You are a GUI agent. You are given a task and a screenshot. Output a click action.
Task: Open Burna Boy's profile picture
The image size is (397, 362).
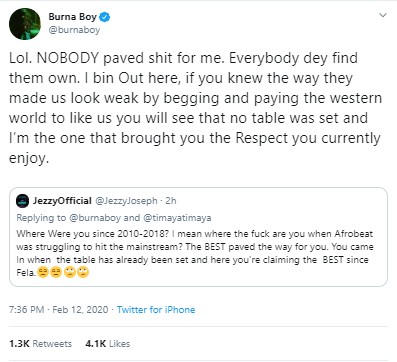click(25, 24)
